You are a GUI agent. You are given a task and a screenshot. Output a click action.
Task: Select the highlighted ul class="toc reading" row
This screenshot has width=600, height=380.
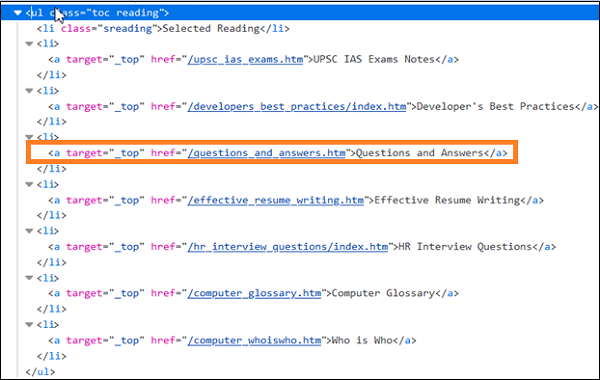pos(300,13)
